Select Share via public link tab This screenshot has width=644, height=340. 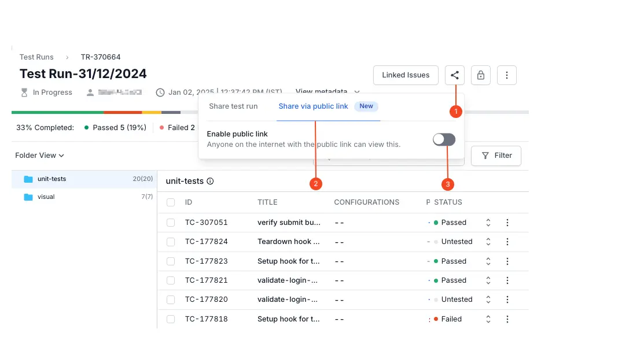pyautogui.click(x=314, y=106)
